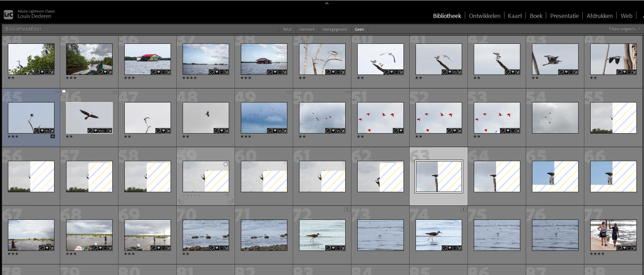The height and width of the screenshot is (275, 644).
Task: Click keyword tag badge on photo 51
Action: click(396, 131)
